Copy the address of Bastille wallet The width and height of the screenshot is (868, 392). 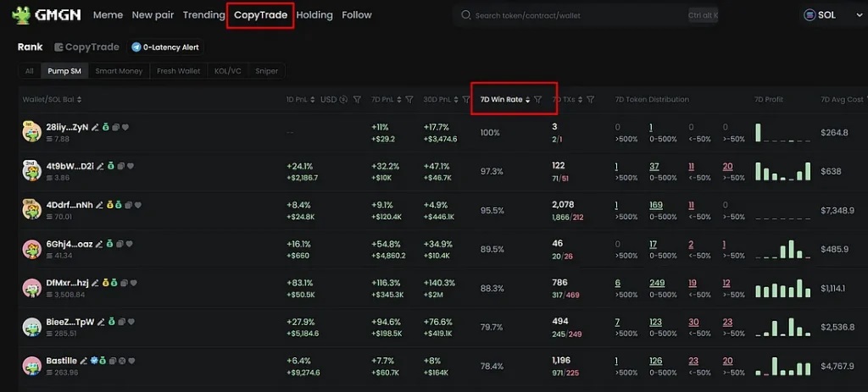coord(113,361)
